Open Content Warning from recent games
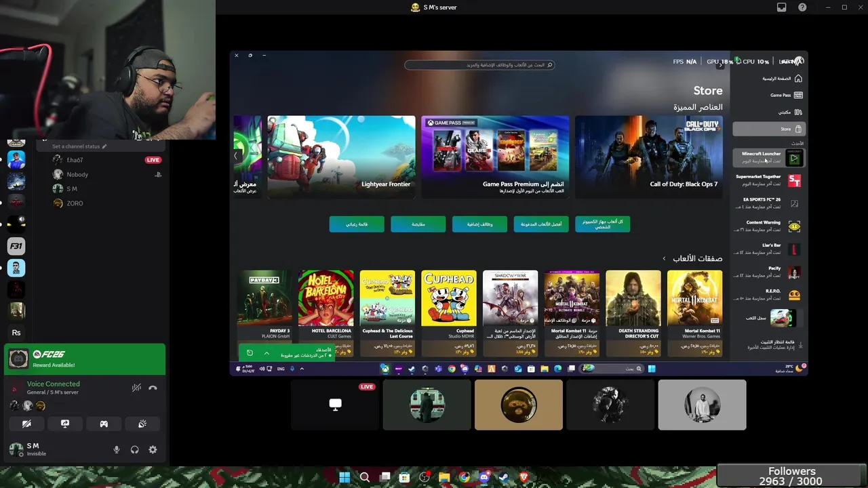This screenshot has width=868, height=488. pyautogui.click(x=769, y=226)
